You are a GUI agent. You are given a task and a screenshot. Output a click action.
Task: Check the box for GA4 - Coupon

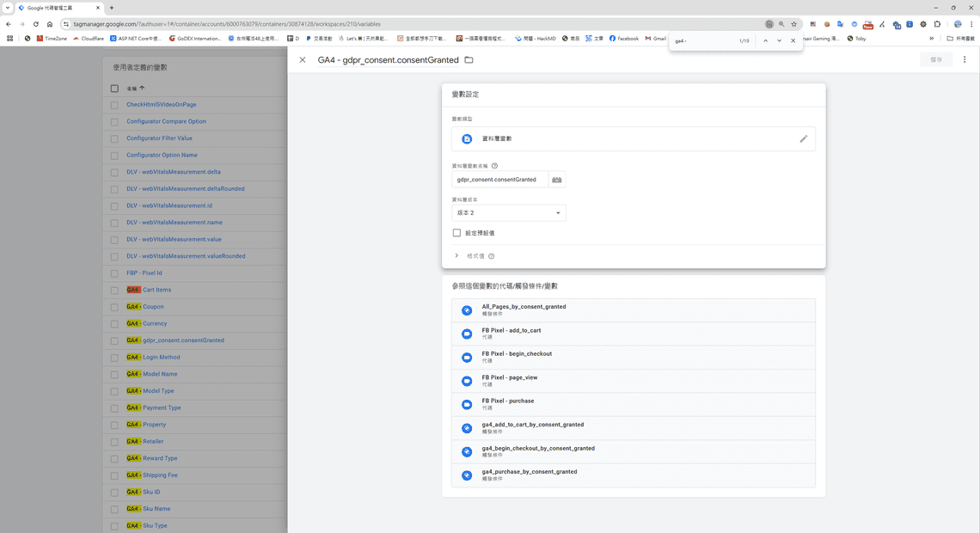114,307
